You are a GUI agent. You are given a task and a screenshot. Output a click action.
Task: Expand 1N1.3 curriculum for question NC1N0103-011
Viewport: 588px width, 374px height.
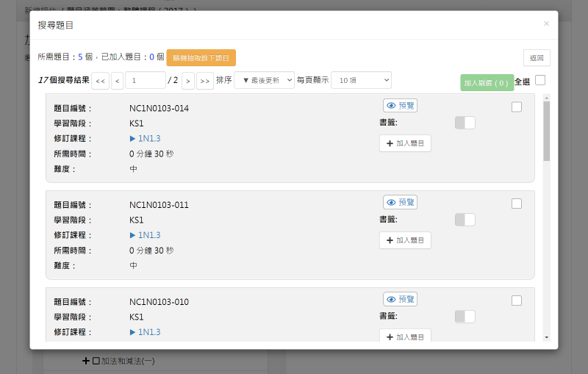pos(145,235)
